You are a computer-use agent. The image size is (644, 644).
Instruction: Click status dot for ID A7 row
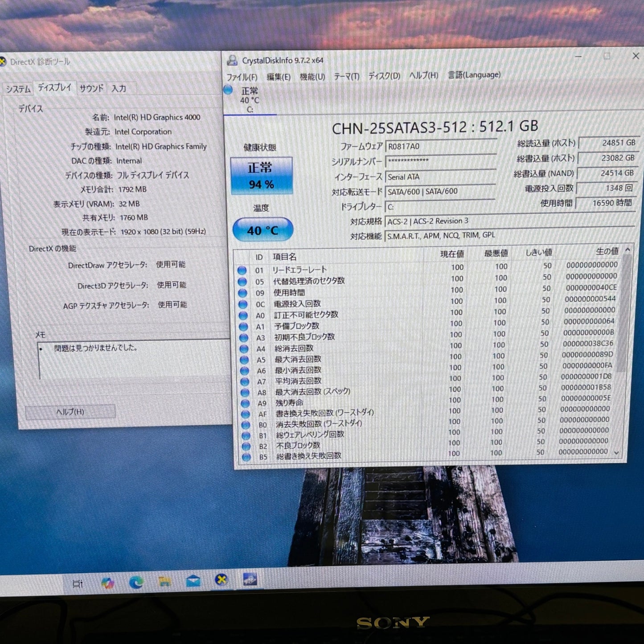245,381
